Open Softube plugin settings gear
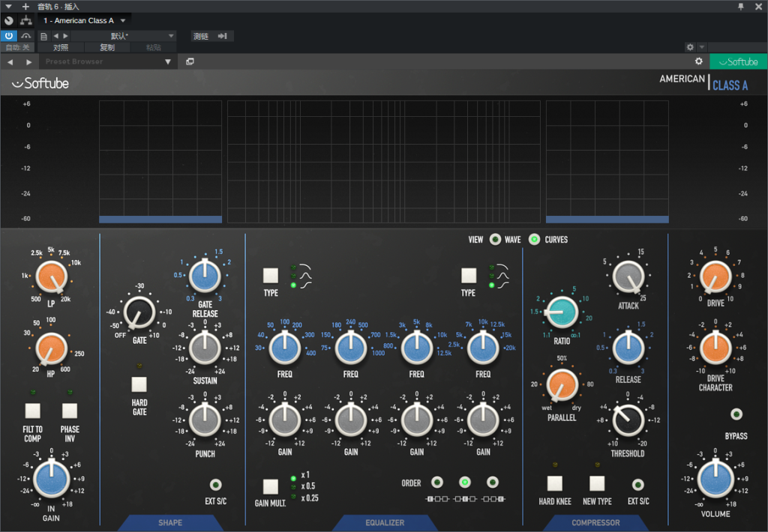The height and width of the screenshot is (532, 768). click(699, 61)
